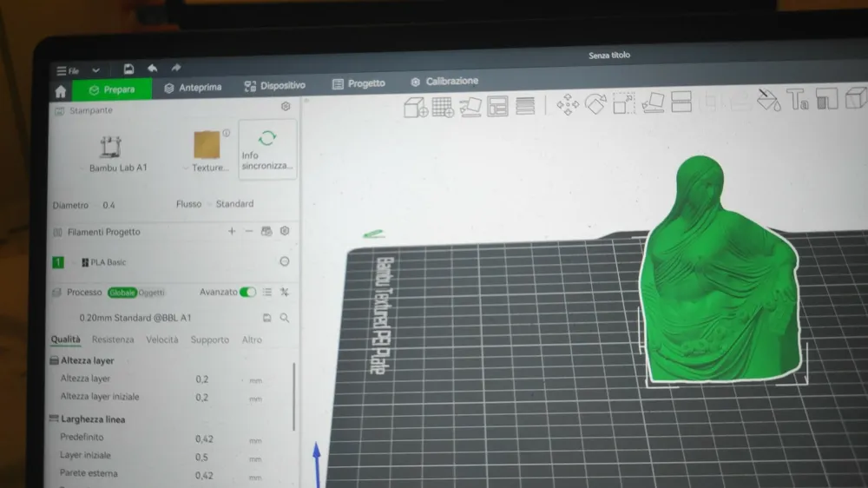Viewport: 868px width, 488px height.
Task: Select the Rotate tool
Action: pos(595,104)
